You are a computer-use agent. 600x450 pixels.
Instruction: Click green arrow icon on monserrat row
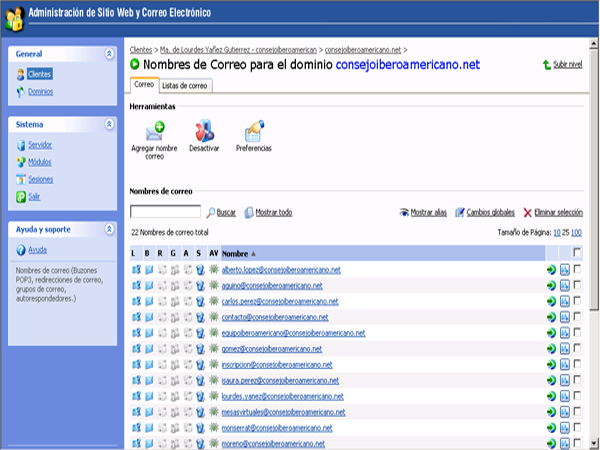point(551,428)
